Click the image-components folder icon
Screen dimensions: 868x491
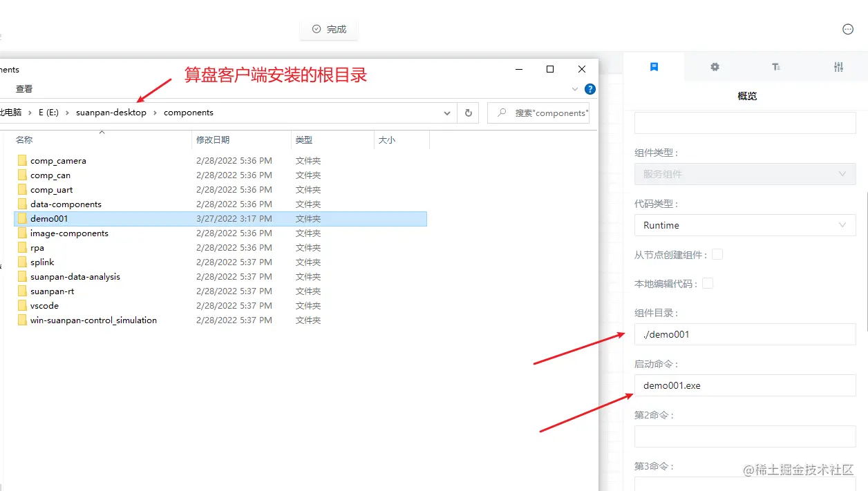pos(23,233)
